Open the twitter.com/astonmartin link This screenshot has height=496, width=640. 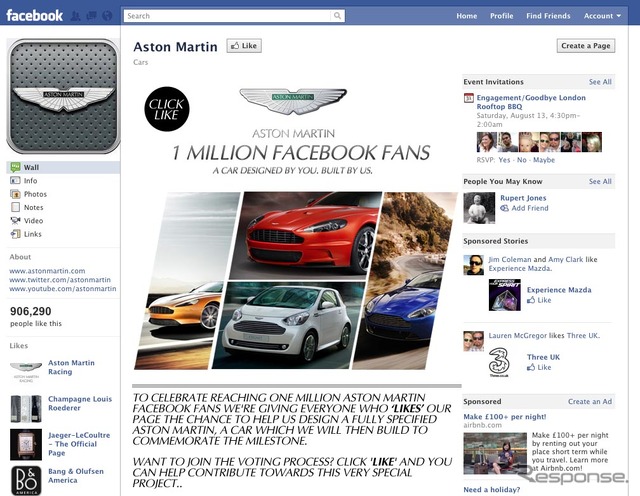click(60, 280)
